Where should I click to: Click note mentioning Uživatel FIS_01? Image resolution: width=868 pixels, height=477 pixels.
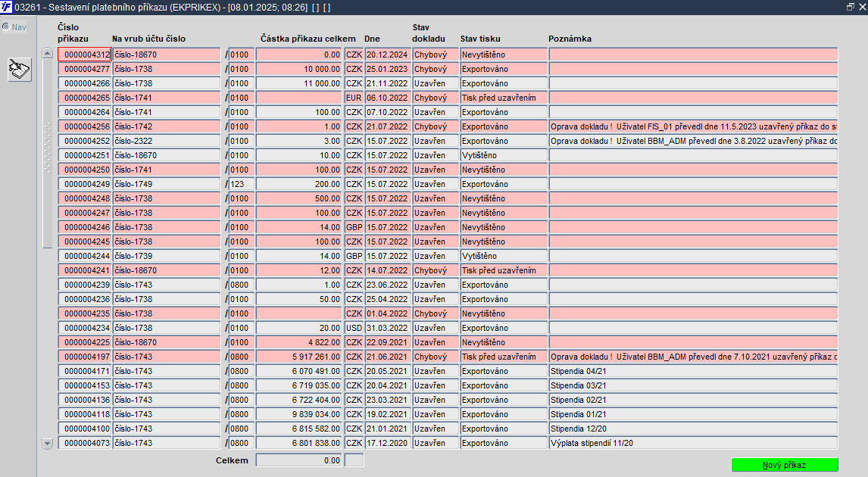click(x=693, y=126)
